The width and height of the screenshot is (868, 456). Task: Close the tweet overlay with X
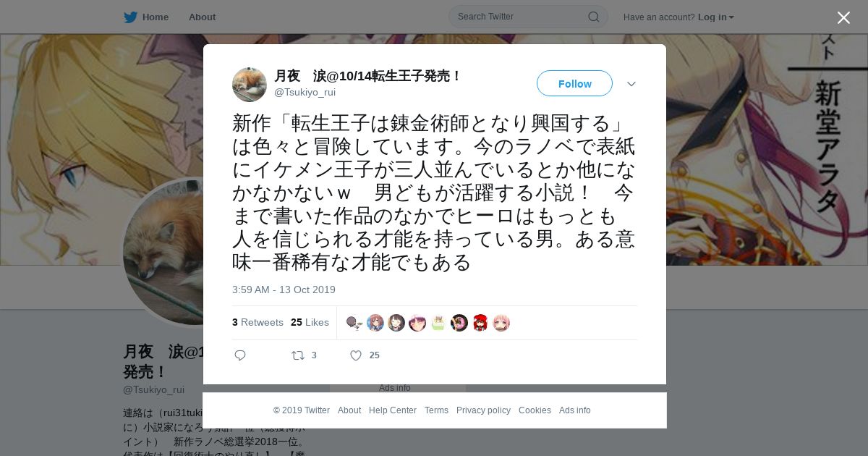pos(843,17)
